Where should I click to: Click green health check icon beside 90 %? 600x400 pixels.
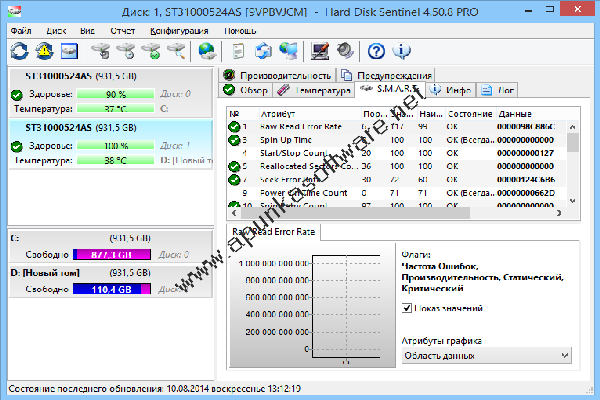pos(17,94)
